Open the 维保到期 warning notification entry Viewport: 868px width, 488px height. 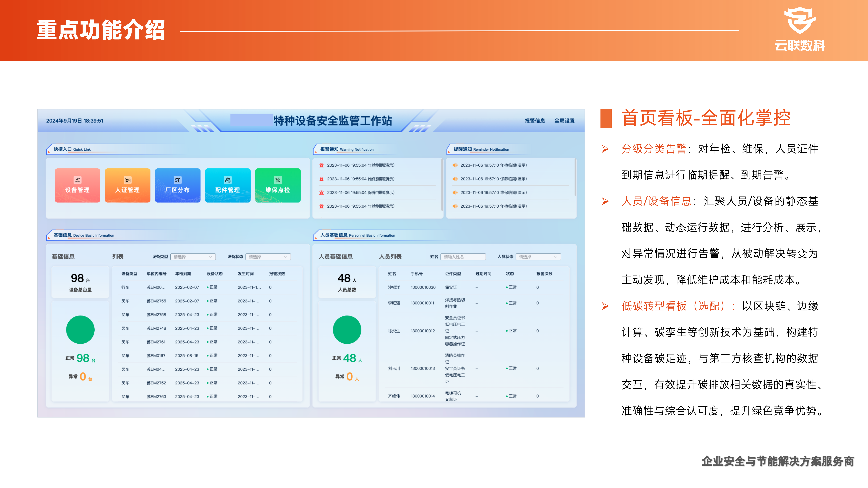tap(361, 179)
